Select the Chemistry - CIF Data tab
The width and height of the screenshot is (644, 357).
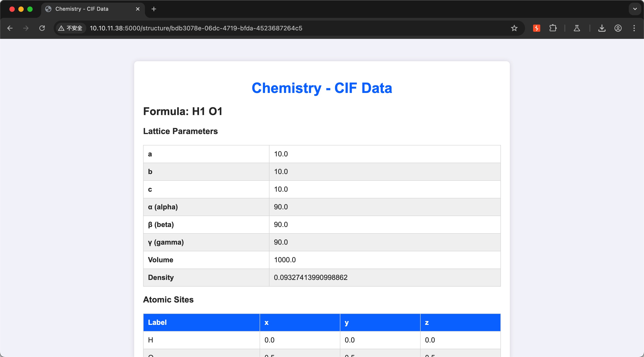82,9
